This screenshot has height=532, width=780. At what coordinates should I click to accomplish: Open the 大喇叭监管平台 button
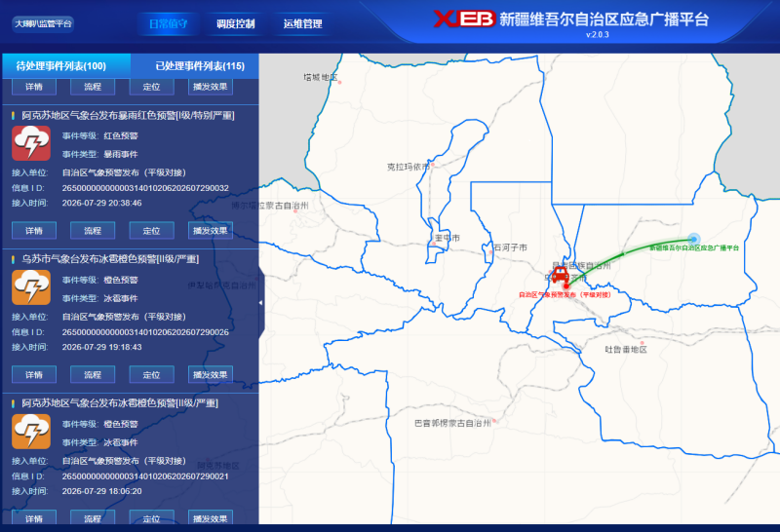[x=43, y=23]
